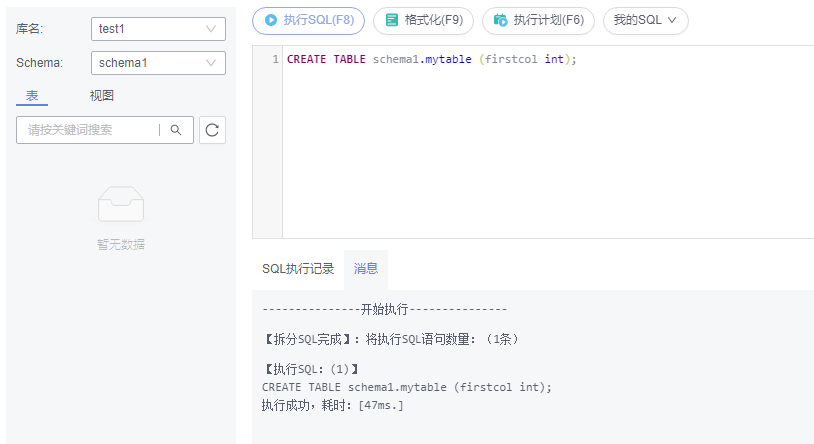814x444 pixels.
Task: Show plan with 执行计划(F6) button
Action: (x=538, y=21)
